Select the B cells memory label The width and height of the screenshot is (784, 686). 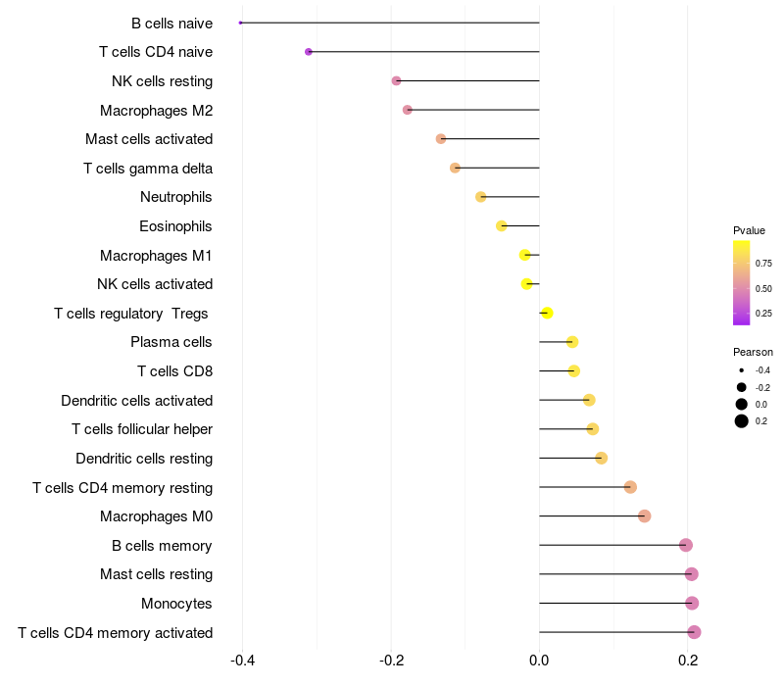[163, 545]
